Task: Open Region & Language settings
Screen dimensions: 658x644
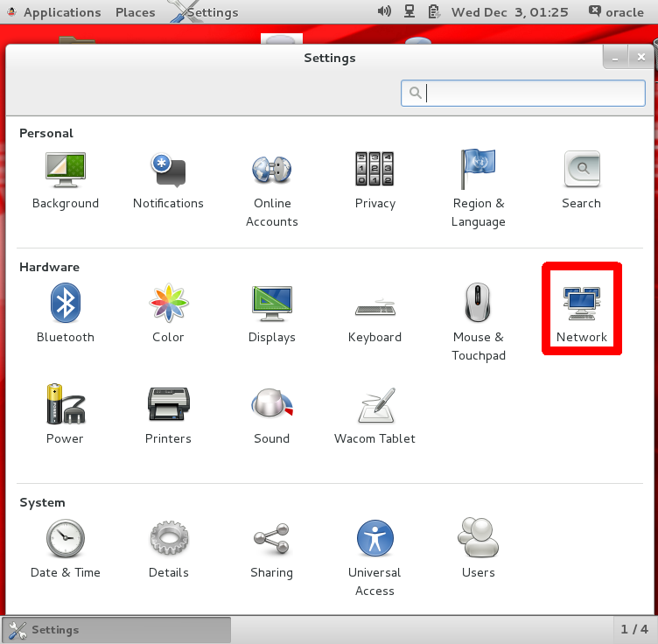Action: 479,190
